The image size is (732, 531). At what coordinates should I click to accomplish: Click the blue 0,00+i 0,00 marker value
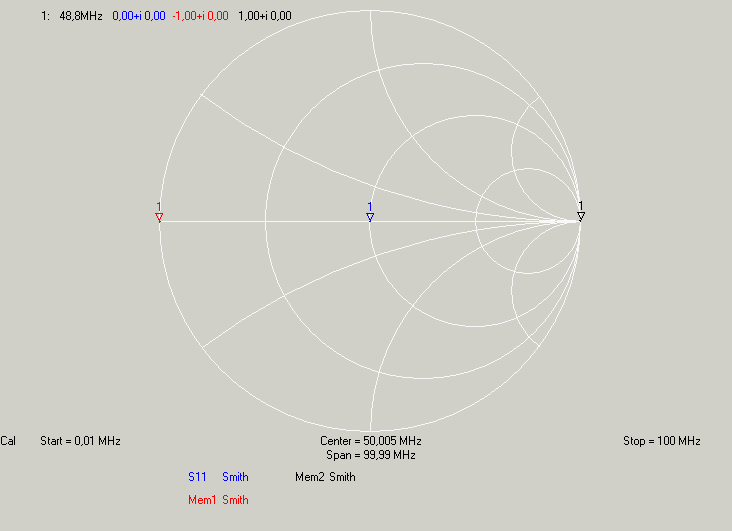coord(139,16)
